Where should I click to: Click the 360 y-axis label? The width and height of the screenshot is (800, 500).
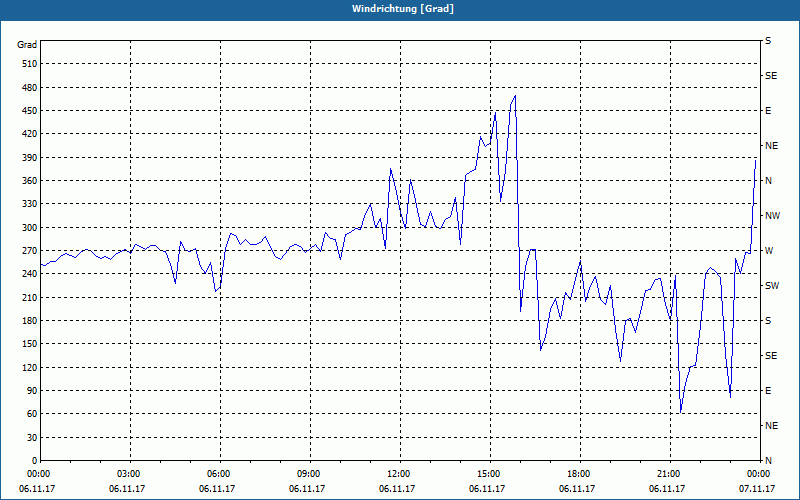(30, 181)
